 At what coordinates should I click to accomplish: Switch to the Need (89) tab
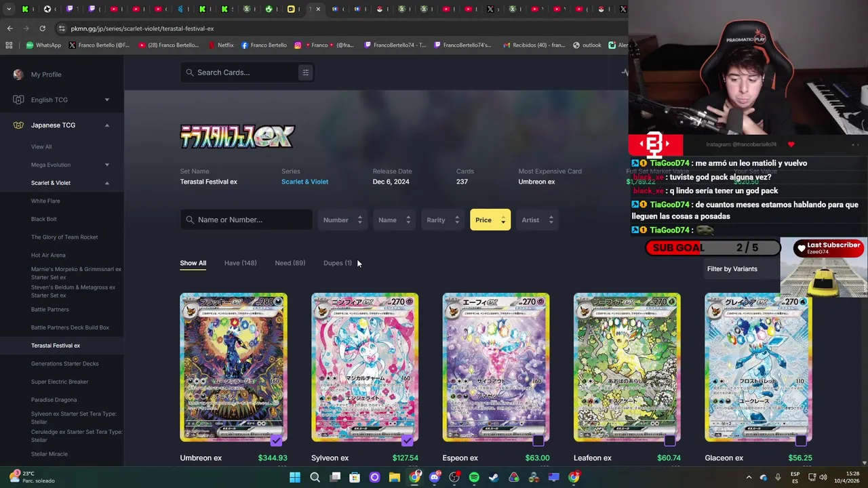tap(290, 263)
